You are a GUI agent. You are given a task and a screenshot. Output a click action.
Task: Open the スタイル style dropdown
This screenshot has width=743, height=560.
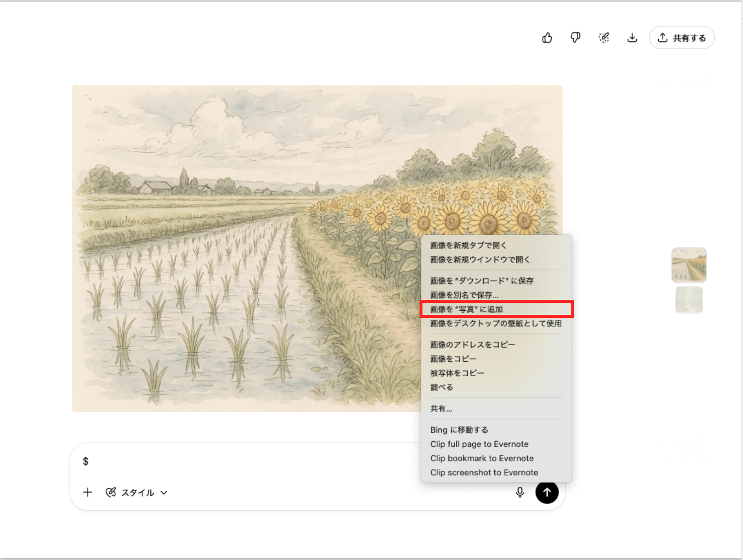tap(137, 492)
